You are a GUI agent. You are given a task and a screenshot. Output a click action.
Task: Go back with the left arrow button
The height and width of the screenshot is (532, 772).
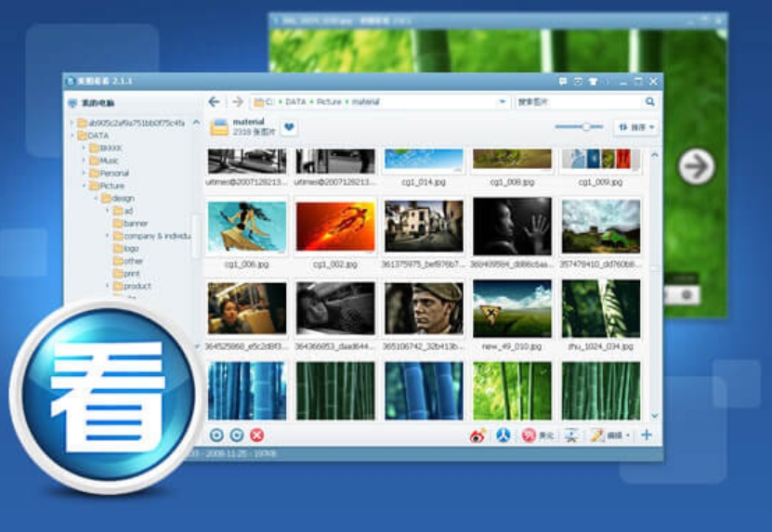(x=214, y=102)
